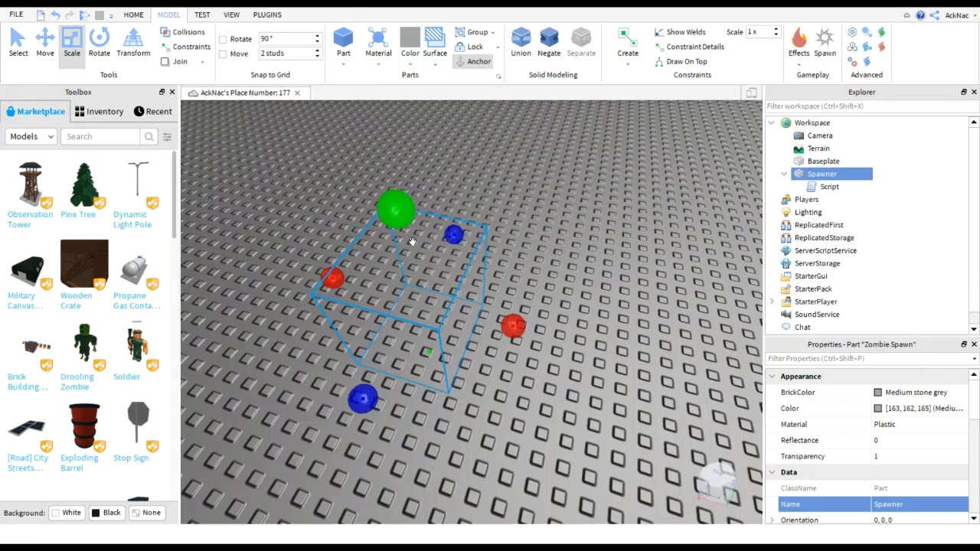Open the Effects gameplay menu
The image size is (980, 551).
point(799,43)
